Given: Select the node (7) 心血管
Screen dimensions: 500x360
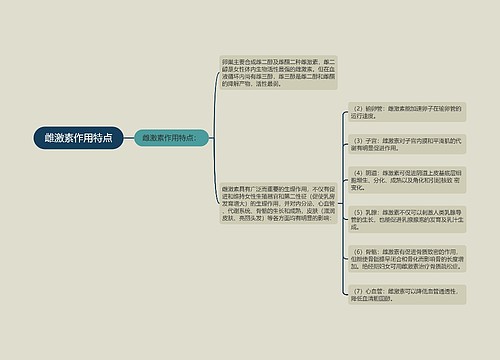Looking at the screenshot, I should [x=407, y=295].
